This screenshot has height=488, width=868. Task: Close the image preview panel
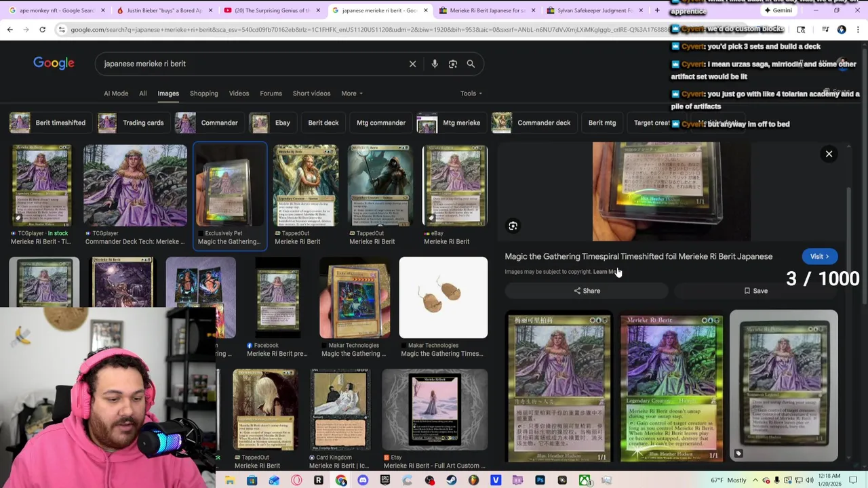pyautogui.click(x=829, y=154)
